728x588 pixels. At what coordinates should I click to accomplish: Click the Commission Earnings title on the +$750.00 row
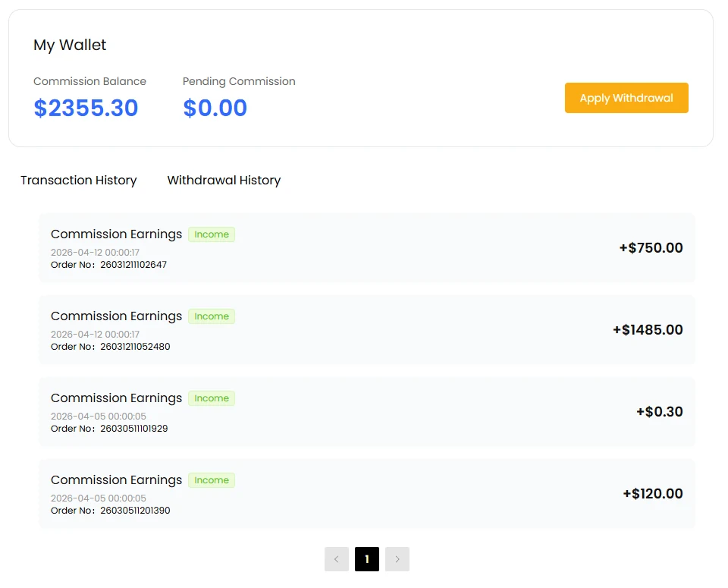116,234
